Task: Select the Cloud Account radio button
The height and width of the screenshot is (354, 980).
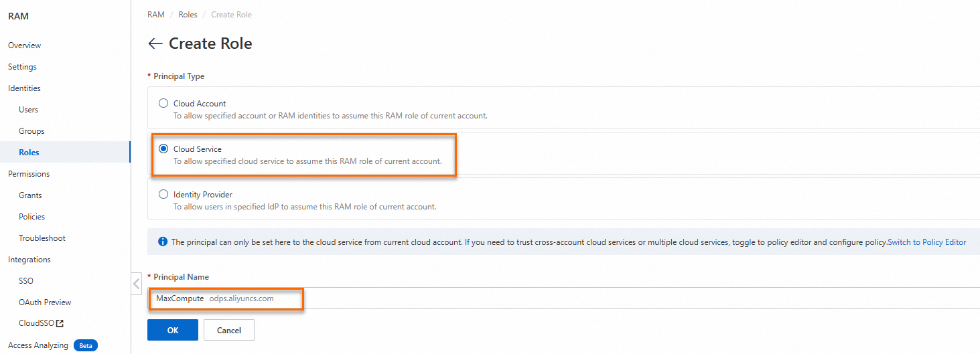Action: click(163, 104)
